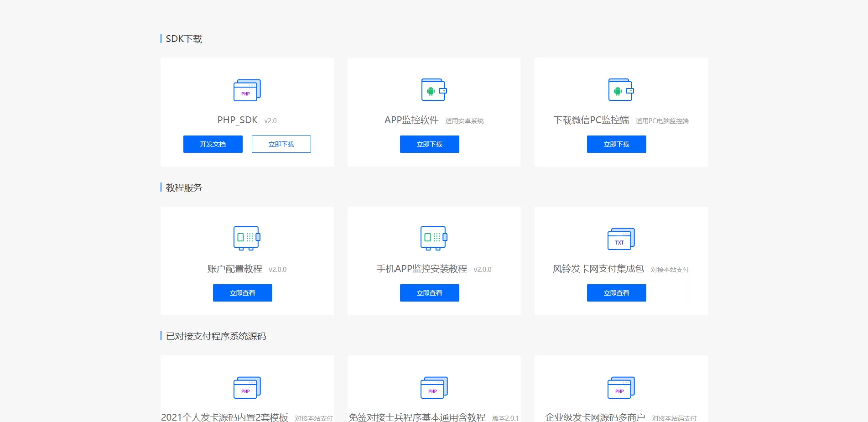Viewport: 868px width, 422px height.
Task: Download the APP监控软件 with 立即下载
Action: coord(429,144)
